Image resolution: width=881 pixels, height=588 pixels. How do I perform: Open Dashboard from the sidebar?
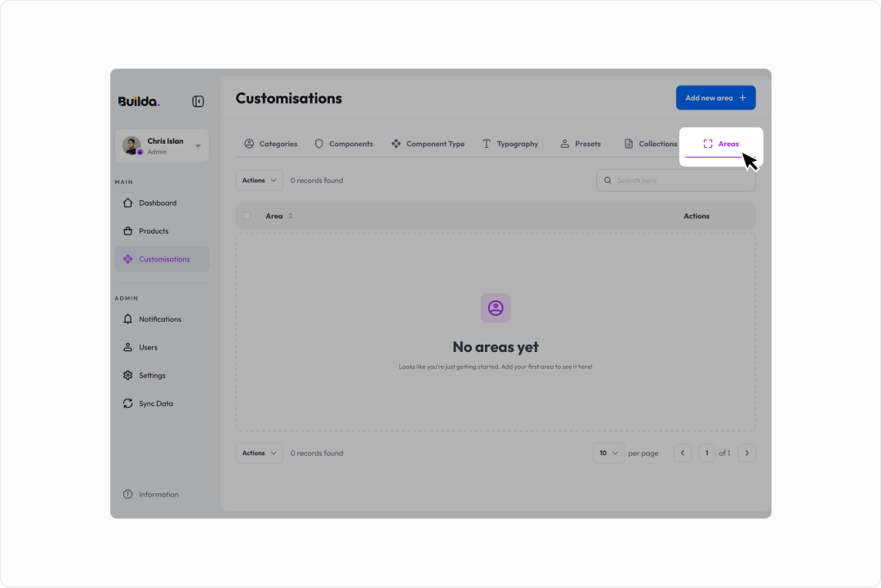pyautogui.click(x=162, y=203)
